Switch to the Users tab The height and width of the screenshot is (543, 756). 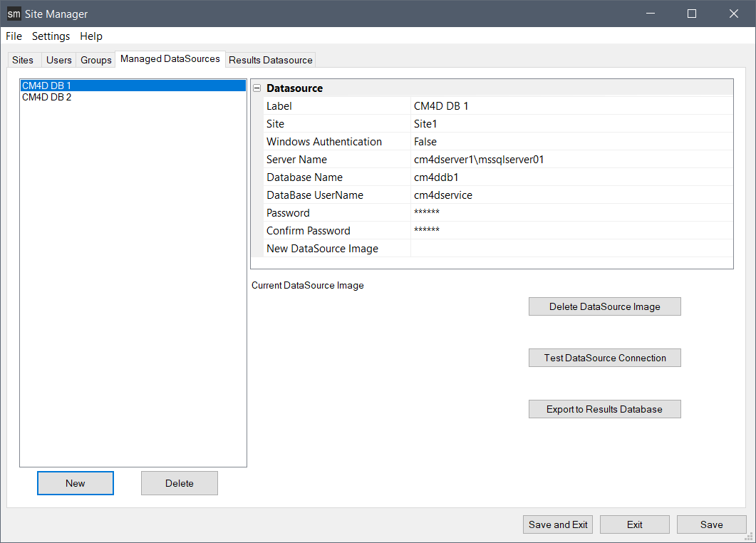(x=58, y=60)
